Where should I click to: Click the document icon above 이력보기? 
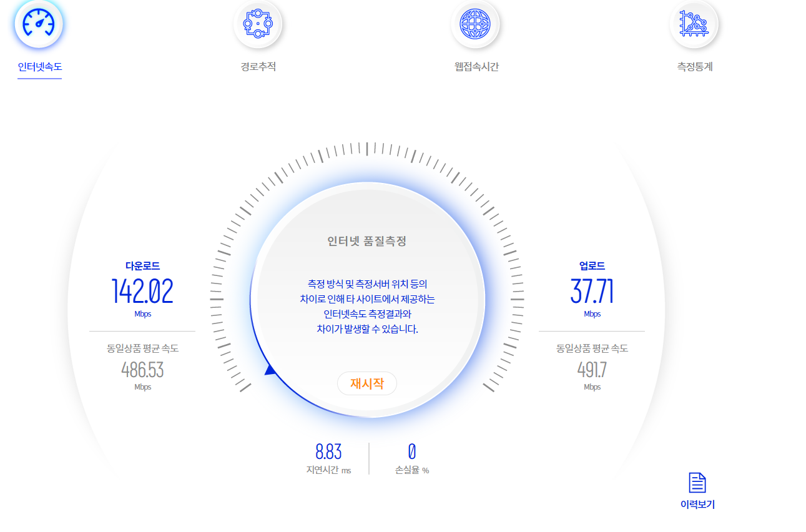[697, 483]
